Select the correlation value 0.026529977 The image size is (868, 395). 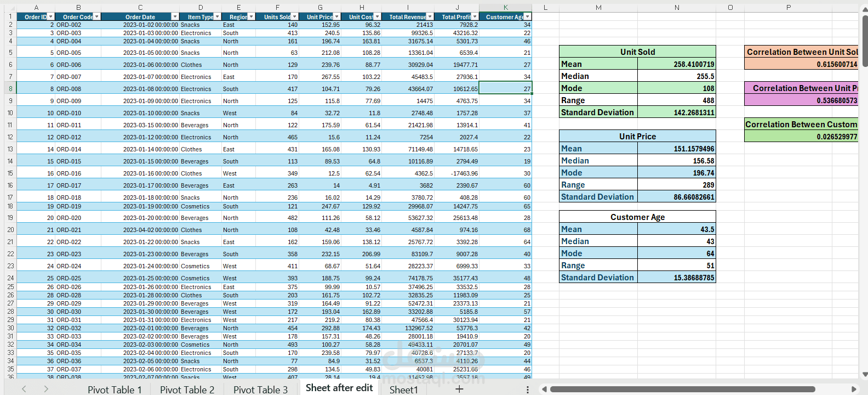click(801, 137)
